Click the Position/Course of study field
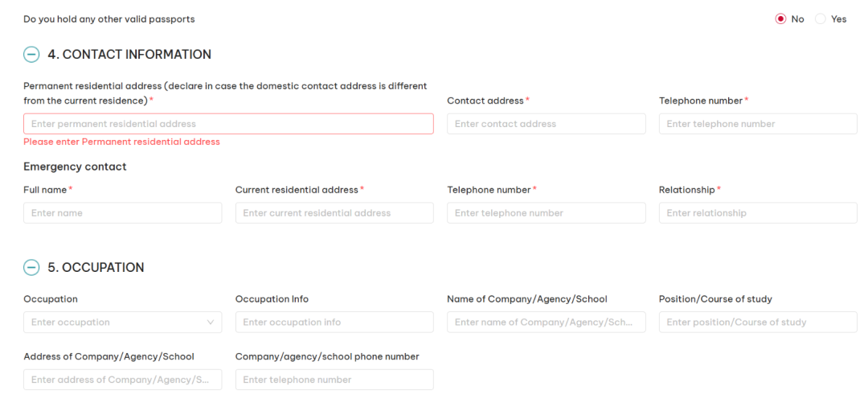This screenshot has height=407, width=868. click(757, 322)
